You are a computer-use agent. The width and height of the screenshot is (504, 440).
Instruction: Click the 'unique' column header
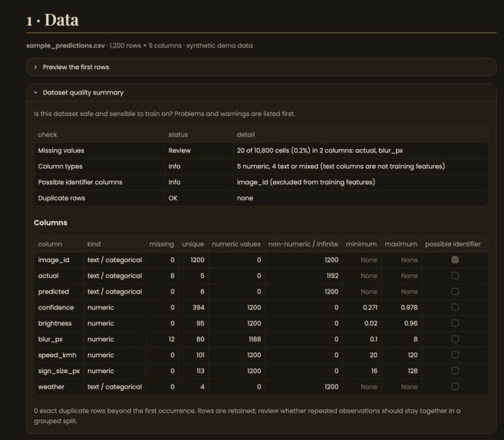coord(193,244)
